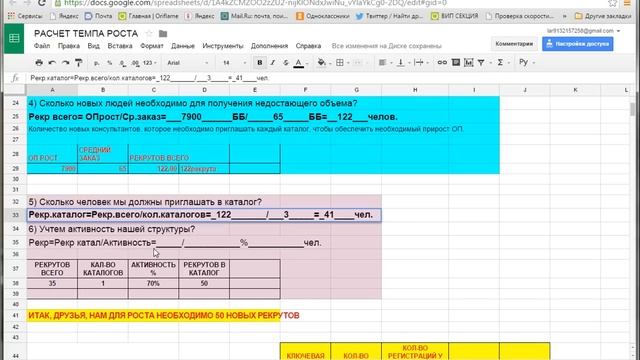The width and height of the screenshot is (640, 360).
Task: Click the Комментарии button
Action: pyautogui.click(x=514, y=44)
